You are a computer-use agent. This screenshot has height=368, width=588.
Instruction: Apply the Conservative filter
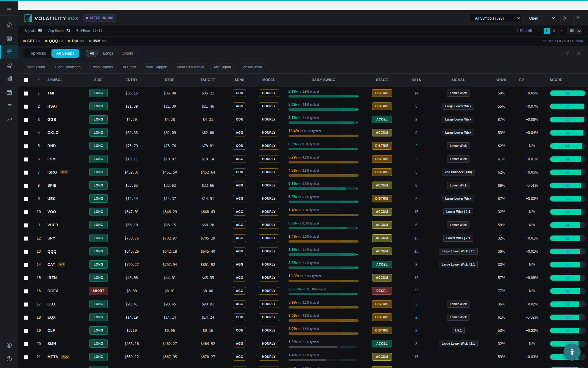click(x=251, y=67)
